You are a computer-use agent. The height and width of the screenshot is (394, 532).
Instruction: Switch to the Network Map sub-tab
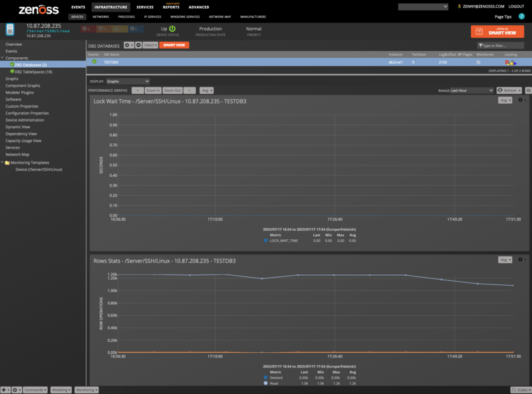coord(220,17)
